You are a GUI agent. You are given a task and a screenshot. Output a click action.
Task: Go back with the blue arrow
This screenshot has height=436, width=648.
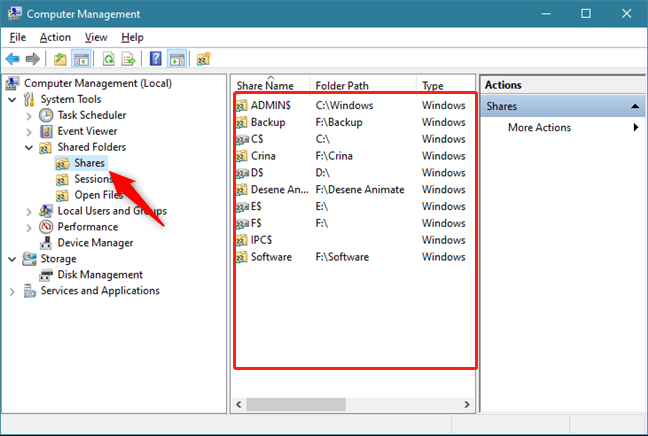13,59
